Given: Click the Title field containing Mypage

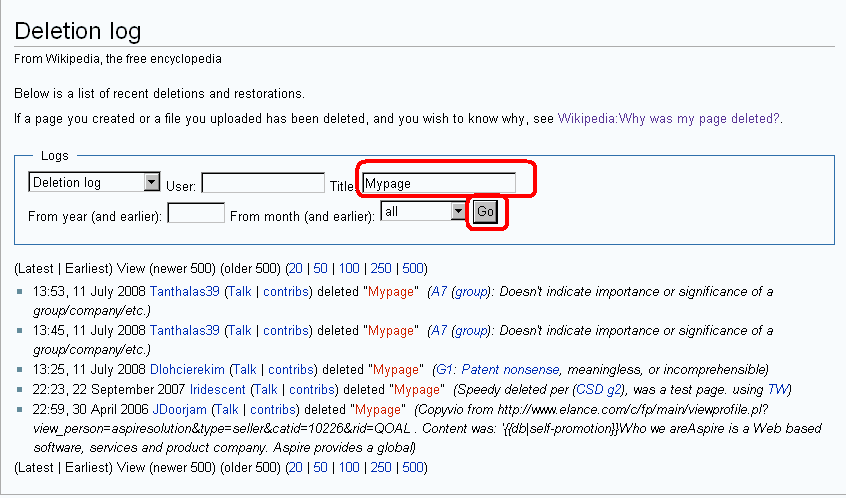Looking at the screenshot, I should (x=438, y=183).
